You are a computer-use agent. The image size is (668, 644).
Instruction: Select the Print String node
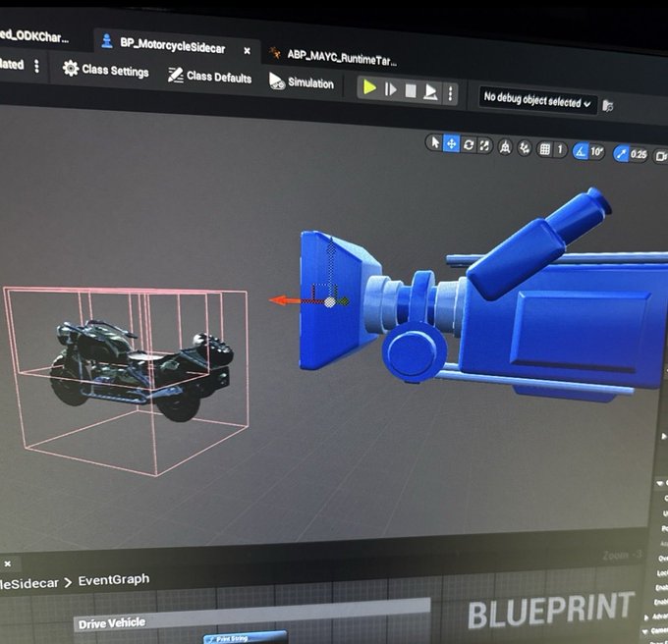tap(245, 638)
